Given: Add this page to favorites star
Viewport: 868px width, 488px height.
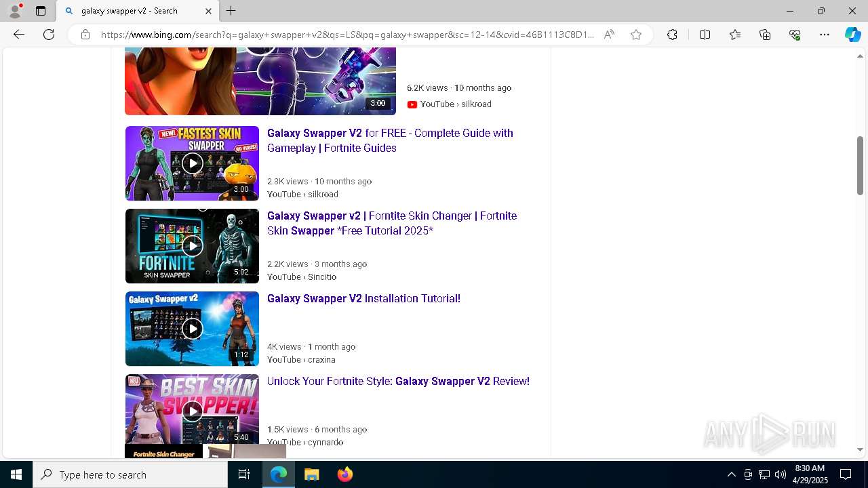Looking at the screenshot, I should coord(636,35).
